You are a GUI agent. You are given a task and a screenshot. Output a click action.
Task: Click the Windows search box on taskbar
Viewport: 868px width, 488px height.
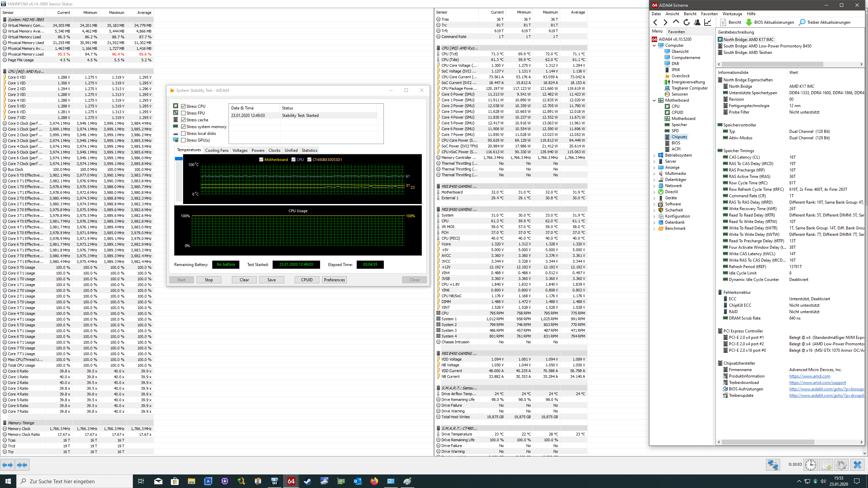click(x=75, y=481)
